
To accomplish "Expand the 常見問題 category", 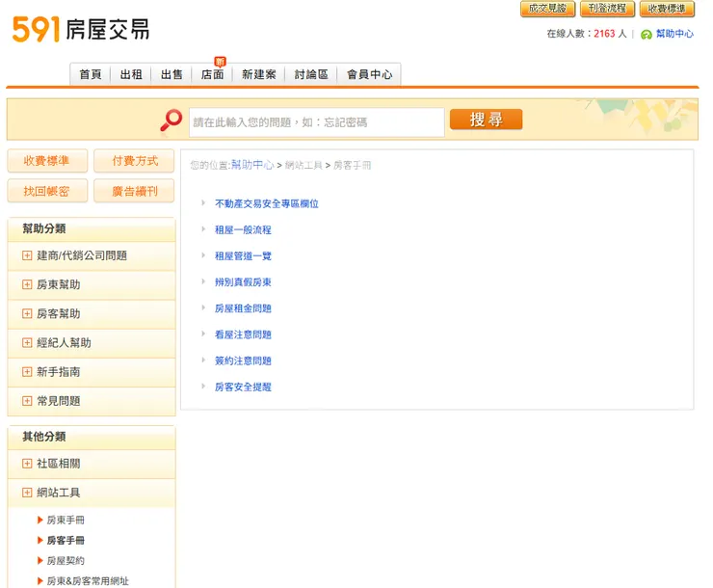I will (x=92, y=401).
